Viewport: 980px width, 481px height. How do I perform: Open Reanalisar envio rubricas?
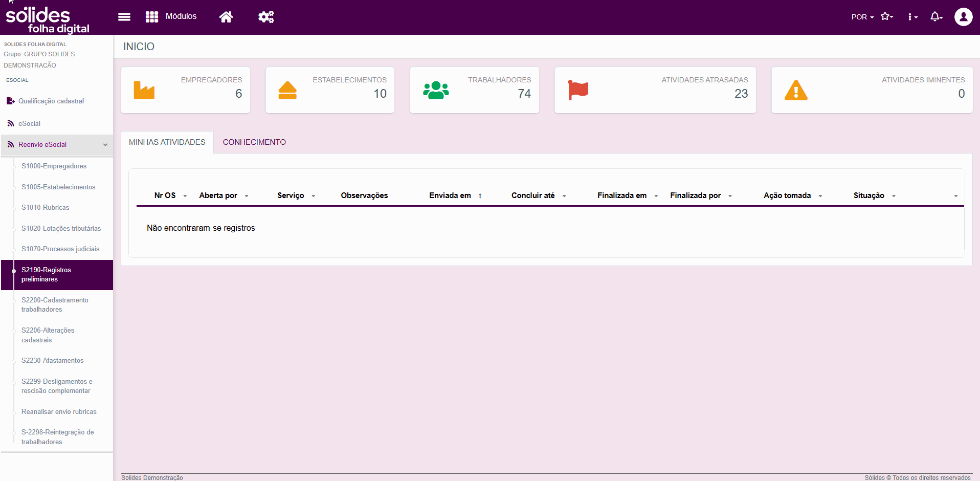tap(59, 411)
